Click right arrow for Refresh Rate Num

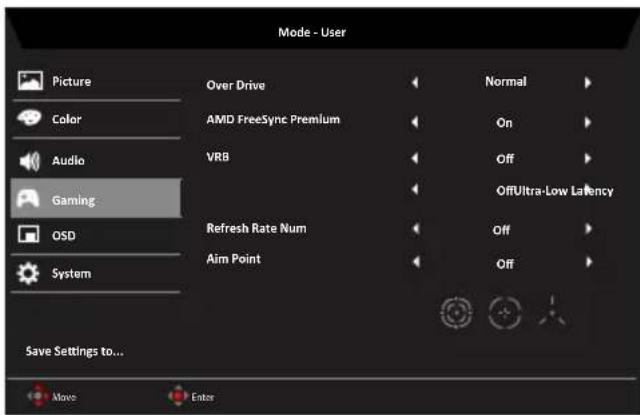click(x=588, y=229)
